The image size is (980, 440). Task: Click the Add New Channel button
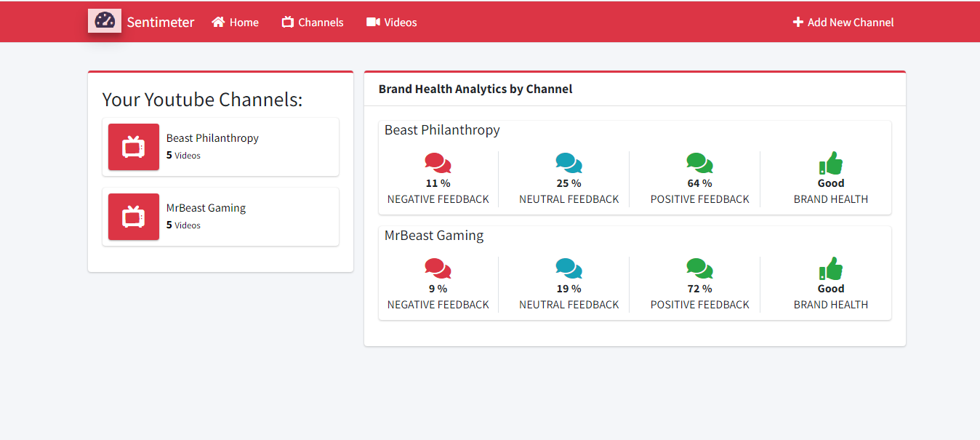[843, 23]
